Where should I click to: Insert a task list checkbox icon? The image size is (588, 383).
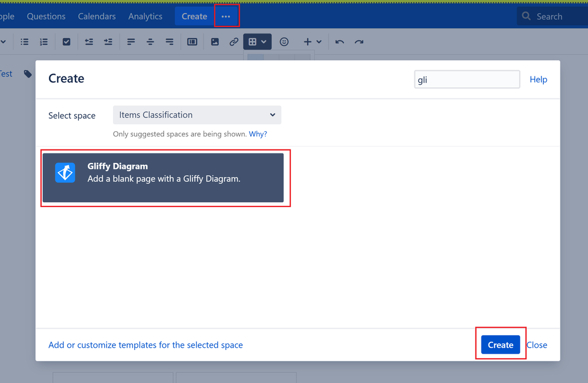point(67,42)
